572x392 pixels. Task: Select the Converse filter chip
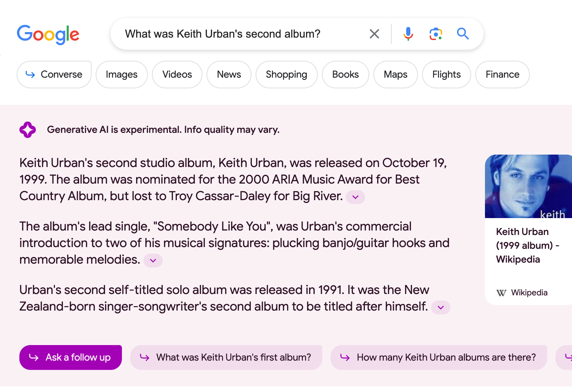pyautogui.click(x=54, y=75)
